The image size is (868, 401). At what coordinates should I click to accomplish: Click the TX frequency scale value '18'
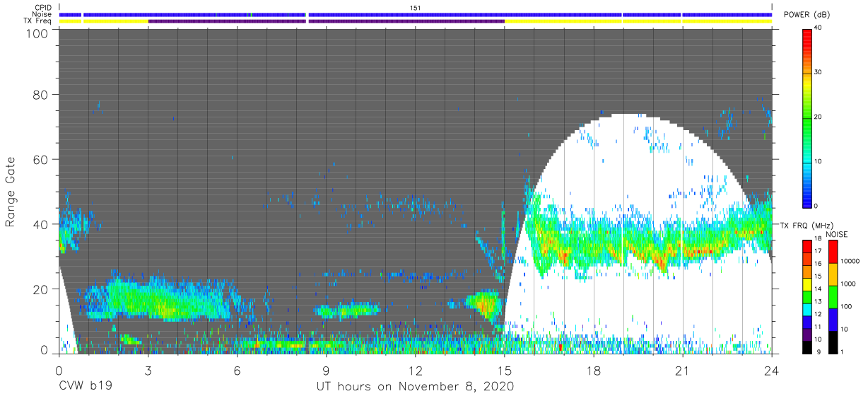tap(818, 240)
